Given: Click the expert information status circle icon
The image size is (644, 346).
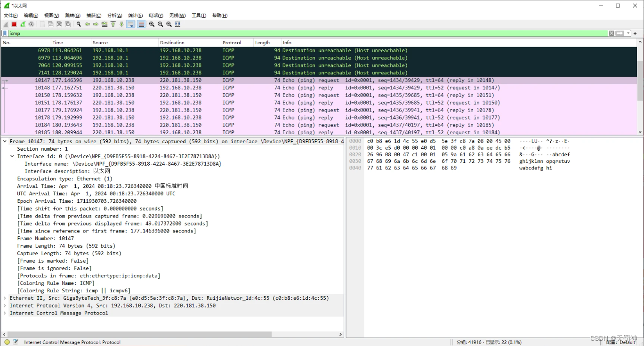Looking at the screenshot, I should 7,342.
